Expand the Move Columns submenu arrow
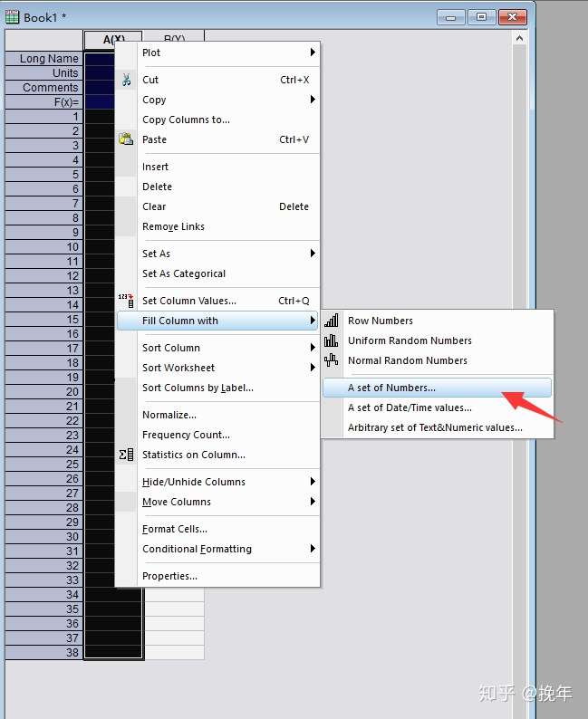 point(313,501)
